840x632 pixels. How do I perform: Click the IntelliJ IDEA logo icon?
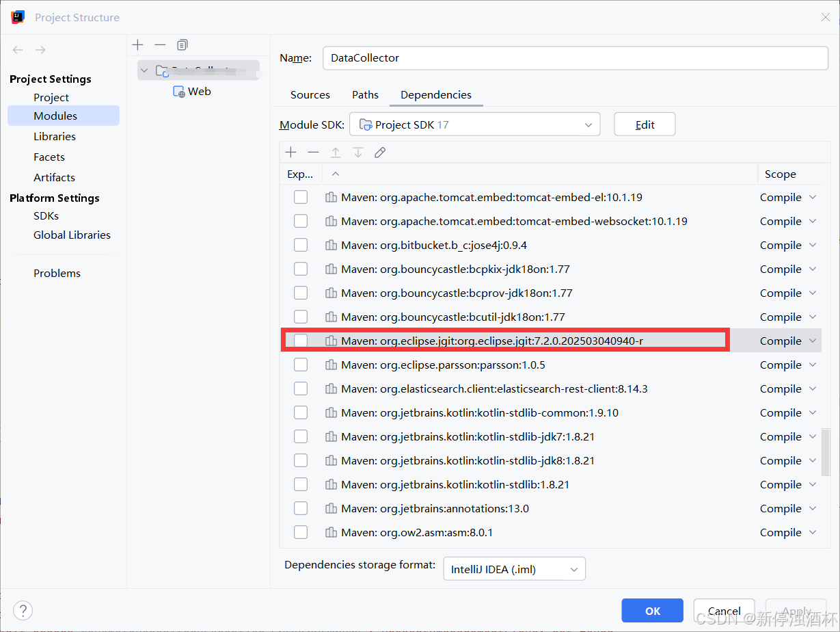pos(18,17)
